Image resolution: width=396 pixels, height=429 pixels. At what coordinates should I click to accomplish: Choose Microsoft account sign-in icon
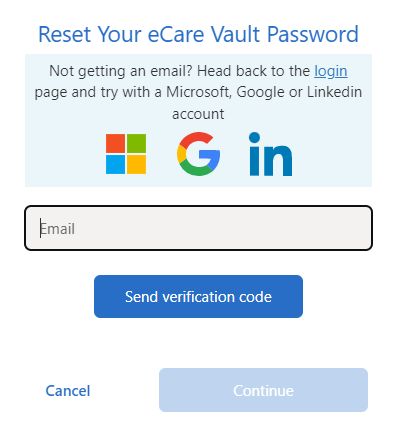(x=126, y=154)
